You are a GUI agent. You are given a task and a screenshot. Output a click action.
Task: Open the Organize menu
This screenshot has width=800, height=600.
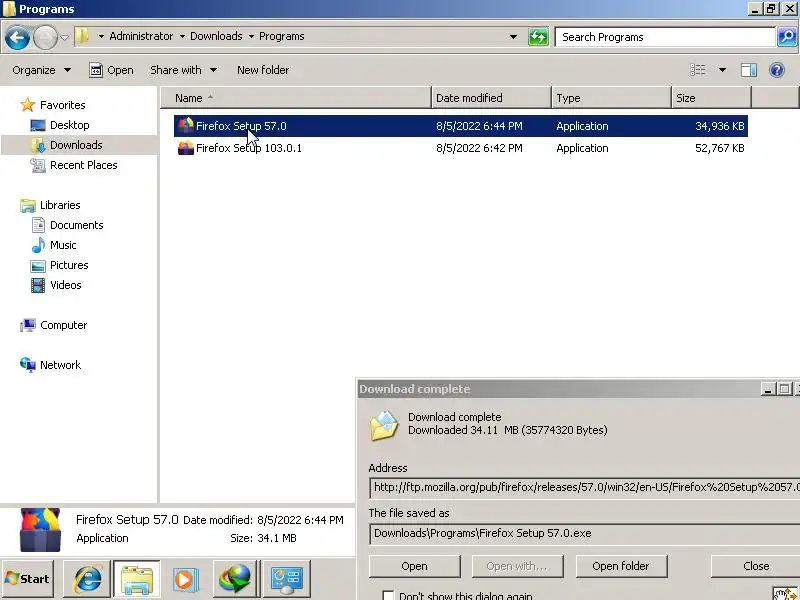click(x=41, y=70)
